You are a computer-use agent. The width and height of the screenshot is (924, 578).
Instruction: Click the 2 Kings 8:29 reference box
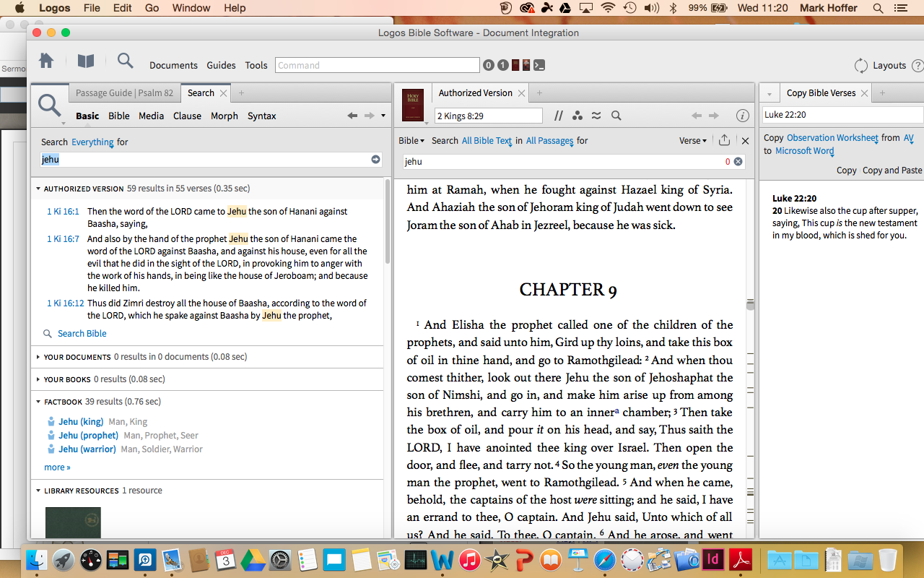[488, 116]
